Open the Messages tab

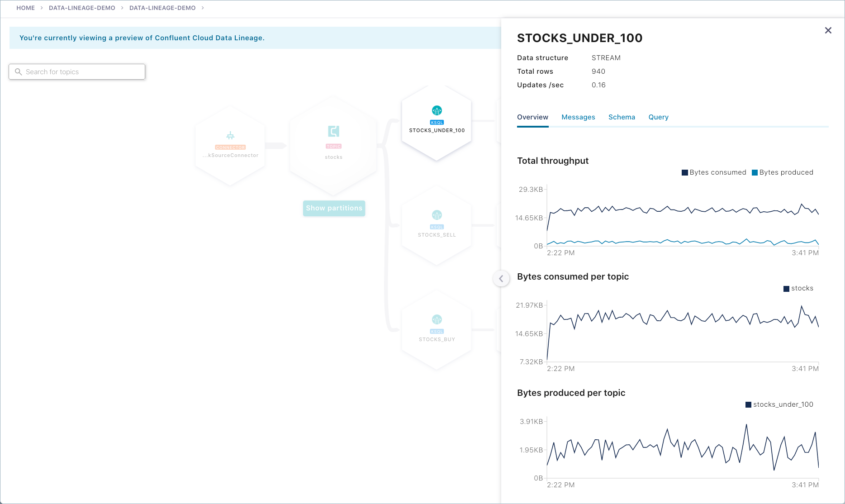coord(578,117)
